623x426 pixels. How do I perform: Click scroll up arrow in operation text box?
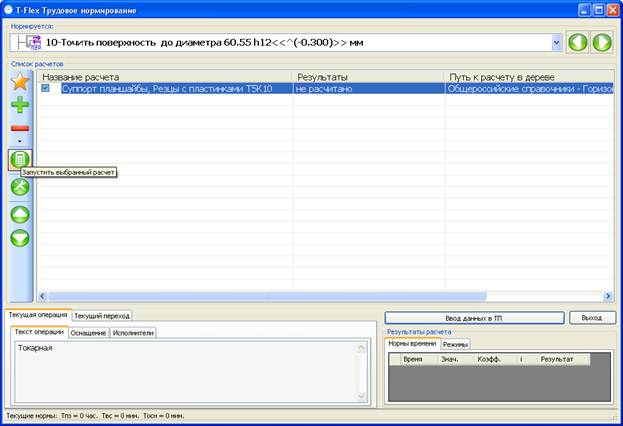[361, 349]
